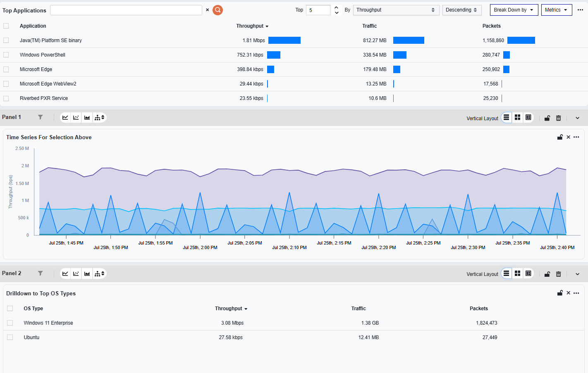This screenshot has width=588, height=373.
Task: Check the Java(TM) Platform SE binary row
Action: point(6,40)
